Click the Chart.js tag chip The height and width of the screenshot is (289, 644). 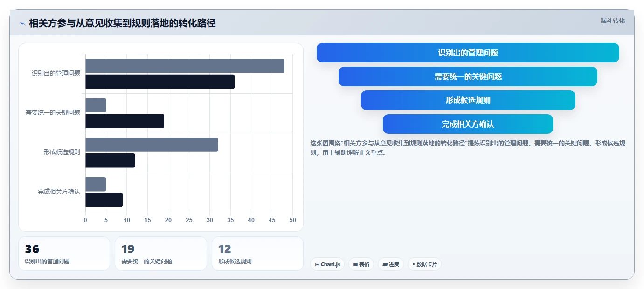coord(327,264)
